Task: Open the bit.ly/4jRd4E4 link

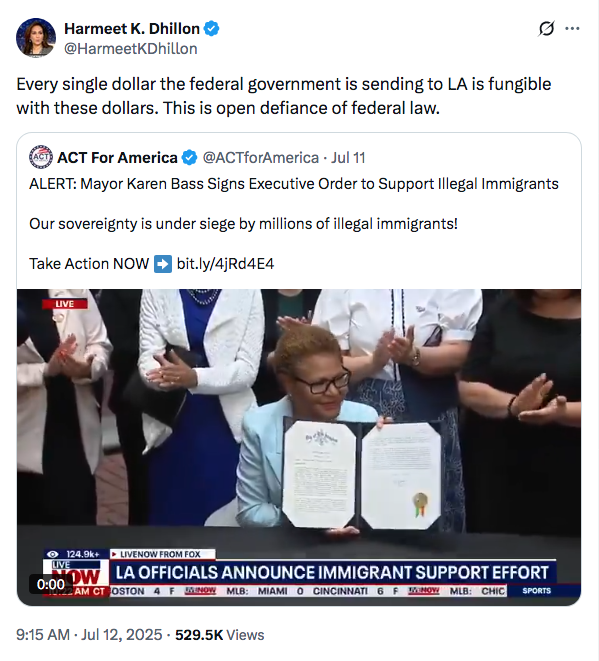Action: click(x=226, y=264)
